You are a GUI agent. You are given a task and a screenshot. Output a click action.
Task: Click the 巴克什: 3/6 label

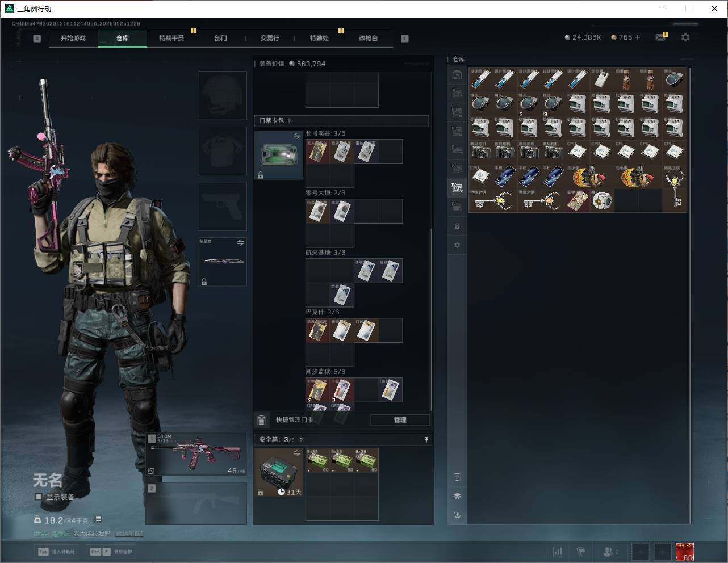[323, 312]
